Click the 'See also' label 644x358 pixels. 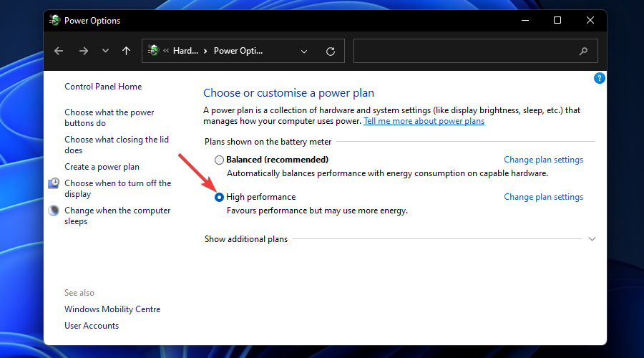79,293
